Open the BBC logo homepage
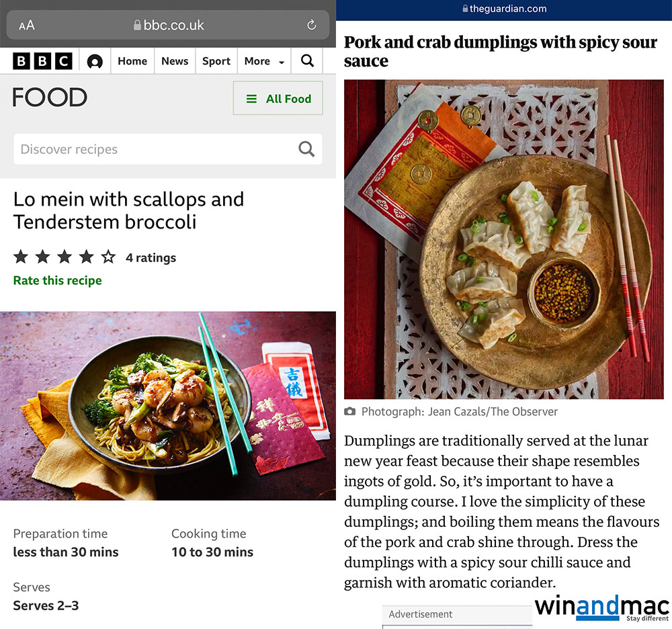The image size is (672, 629). [42, 61]
